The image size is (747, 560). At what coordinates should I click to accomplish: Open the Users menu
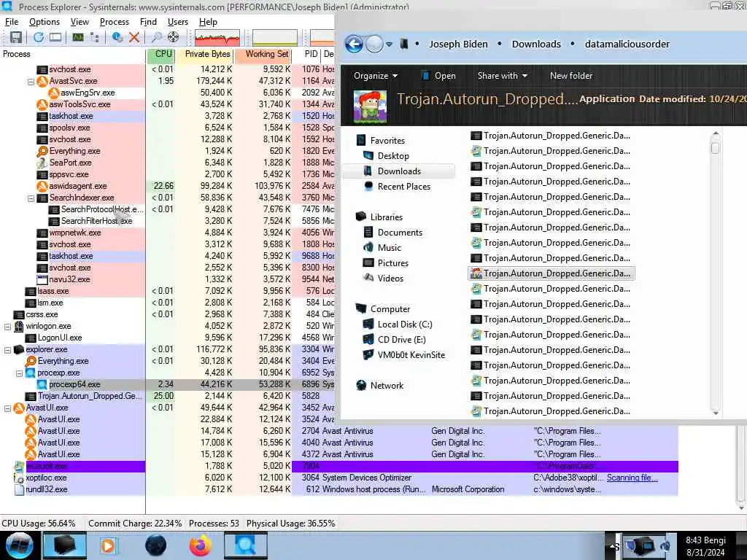click(x=178, y=22)
